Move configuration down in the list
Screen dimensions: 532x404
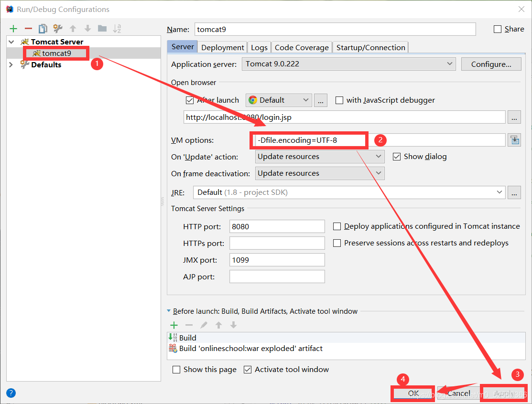point(87,29)
